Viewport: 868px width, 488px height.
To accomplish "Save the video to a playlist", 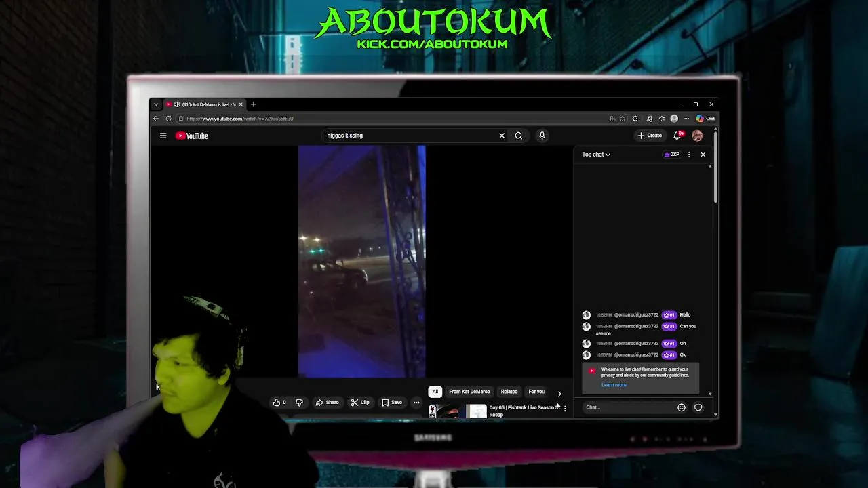I will (392, 403).
